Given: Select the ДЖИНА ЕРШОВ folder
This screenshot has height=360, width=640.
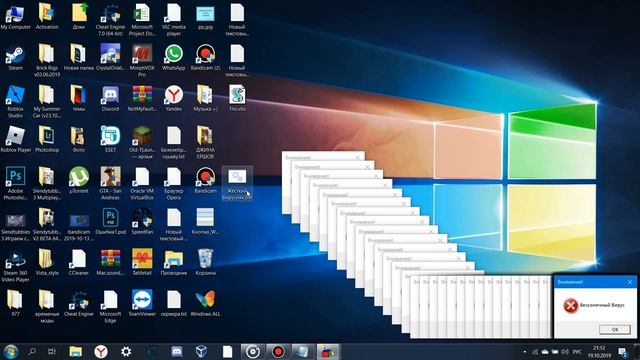Looking at the screenshot, I should point(205,142).
